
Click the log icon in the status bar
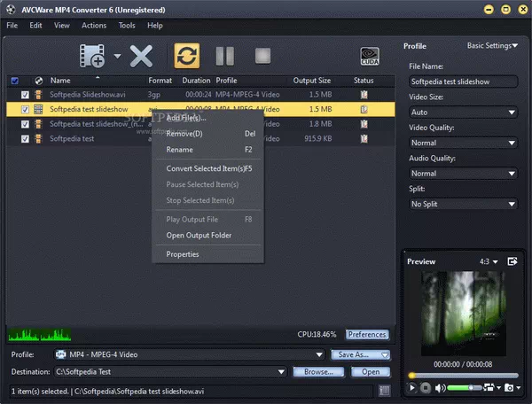[x=385, y=391]
